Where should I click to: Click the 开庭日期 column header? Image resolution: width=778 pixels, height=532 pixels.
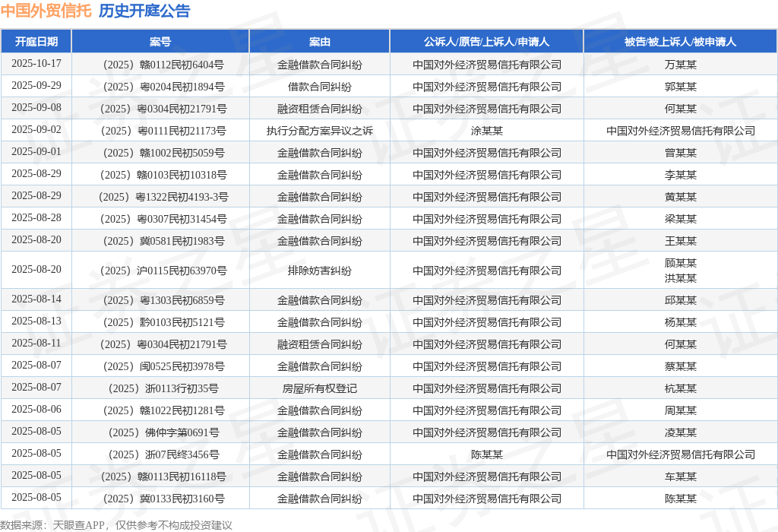point(36,42)
